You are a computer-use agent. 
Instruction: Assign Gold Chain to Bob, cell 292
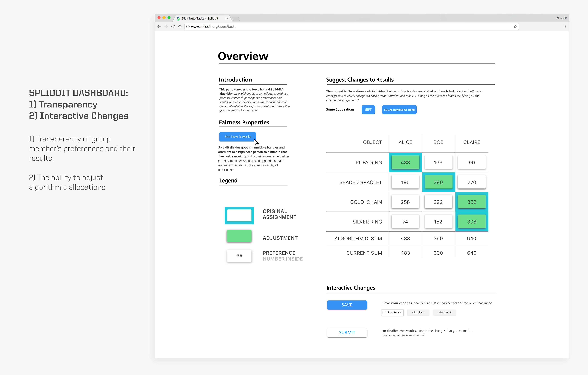[438, 202]
